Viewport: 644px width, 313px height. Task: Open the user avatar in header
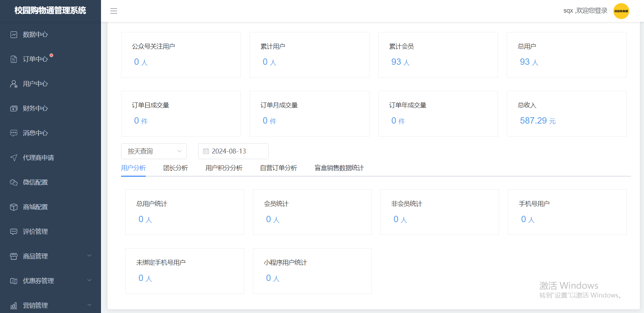(621, 11)
